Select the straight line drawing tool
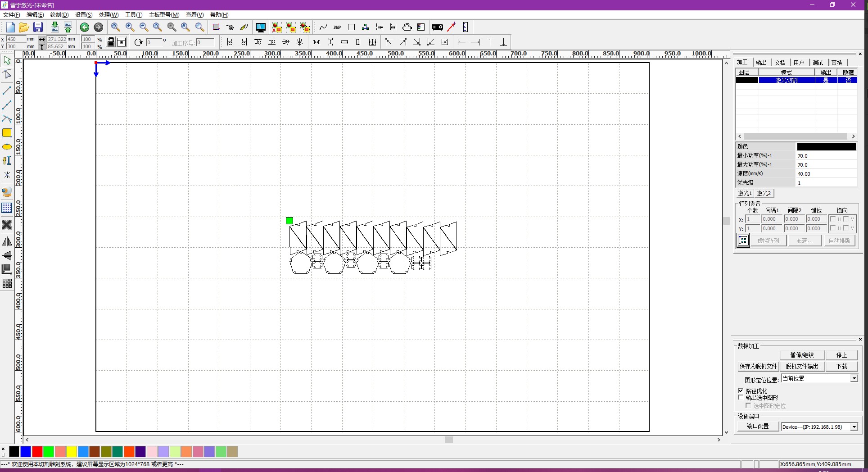868x472 pixels. pos(7,90)
